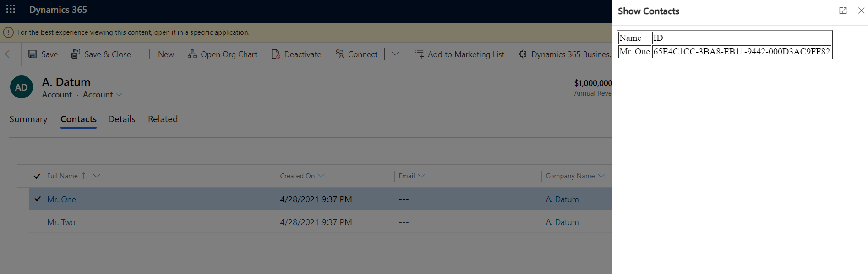Open the Full Name column dropdown
The height and width of the screenshot is (274, 868).
point(97,176)
